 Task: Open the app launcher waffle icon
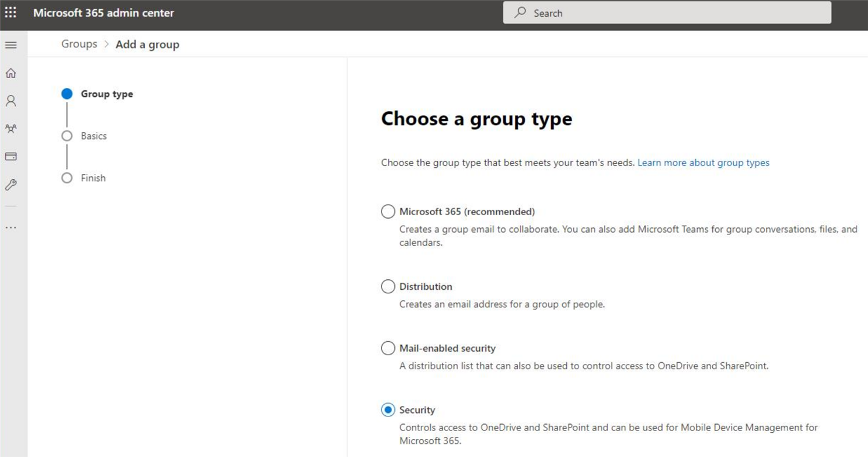(11, 12)
